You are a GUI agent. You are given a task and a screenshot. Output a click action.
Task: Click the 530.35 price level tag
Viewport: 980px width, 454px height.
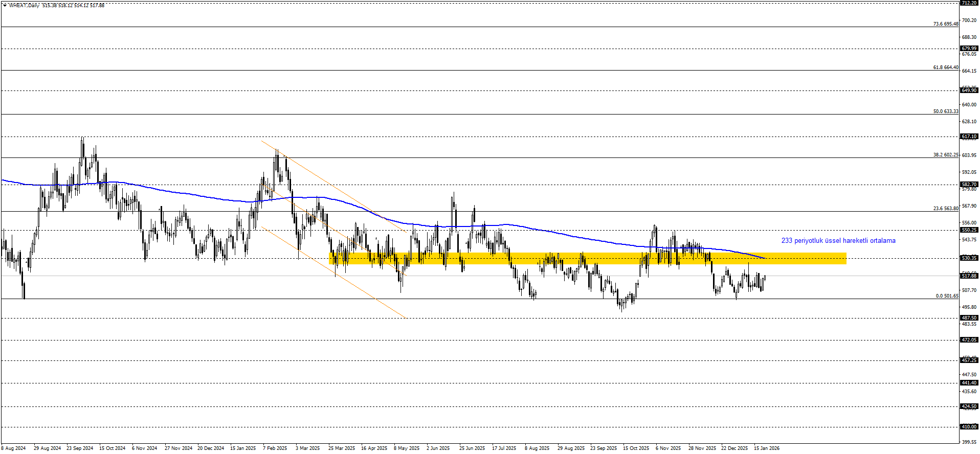click(969, 258)
